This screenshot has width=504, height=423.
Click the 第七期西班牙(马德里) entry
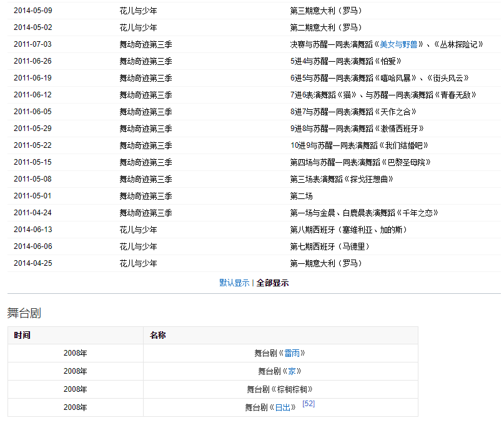pos(330,246)
